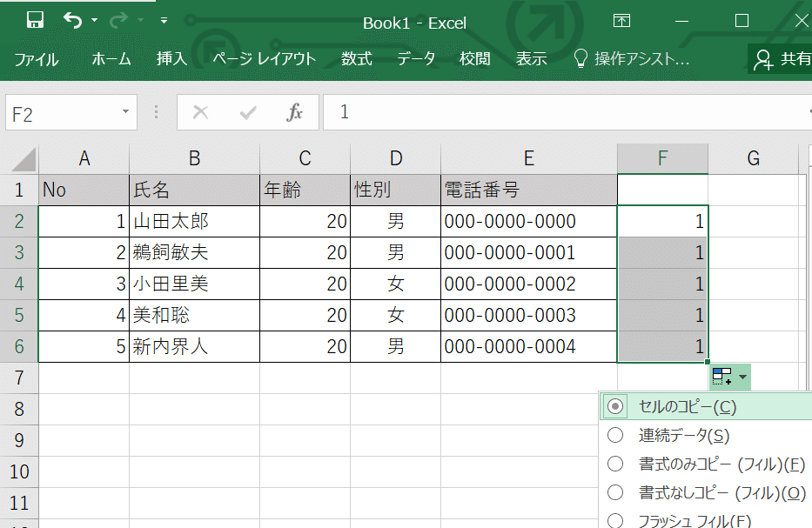The width and height of the screenshot is (812, 528).
Task: Select column C header
Action: click(305, 158)
